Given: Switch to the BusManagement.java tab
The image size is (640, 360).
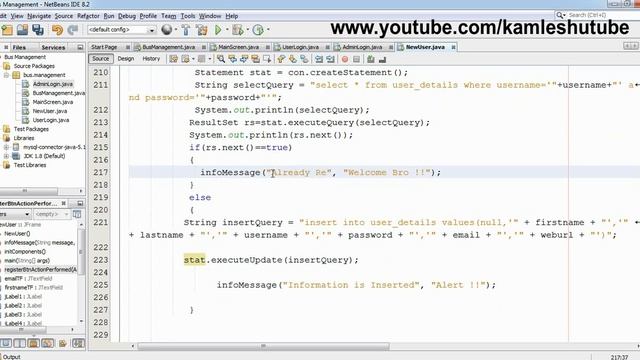Looking at the screenshot, I should point(169,47).
